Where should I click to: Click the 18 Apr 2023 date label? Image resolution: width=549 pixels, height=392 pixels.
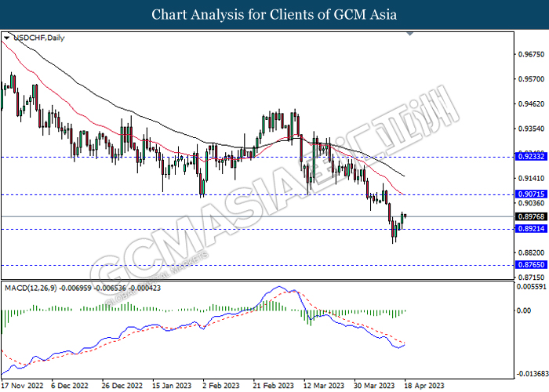424,386
